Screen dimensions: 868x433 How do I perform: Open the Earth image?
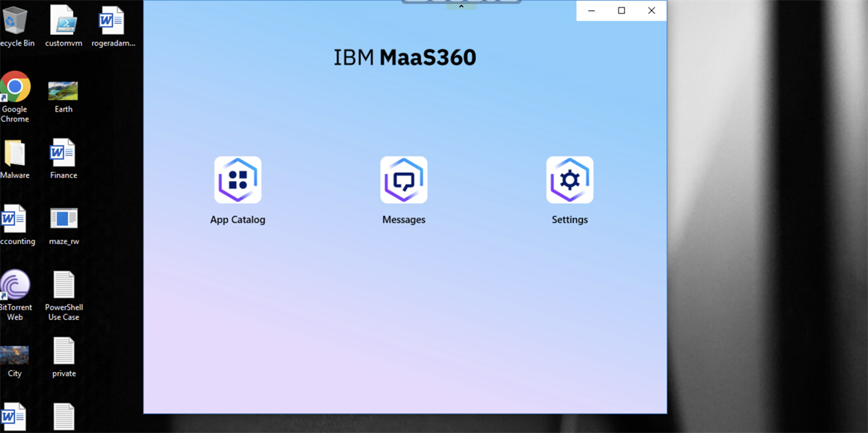click(x=62, y=87)
